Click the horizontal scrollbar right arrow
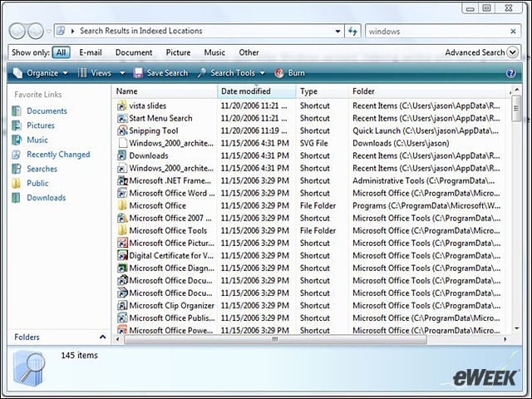Viewport: 532px width, 399px height. 505,339
